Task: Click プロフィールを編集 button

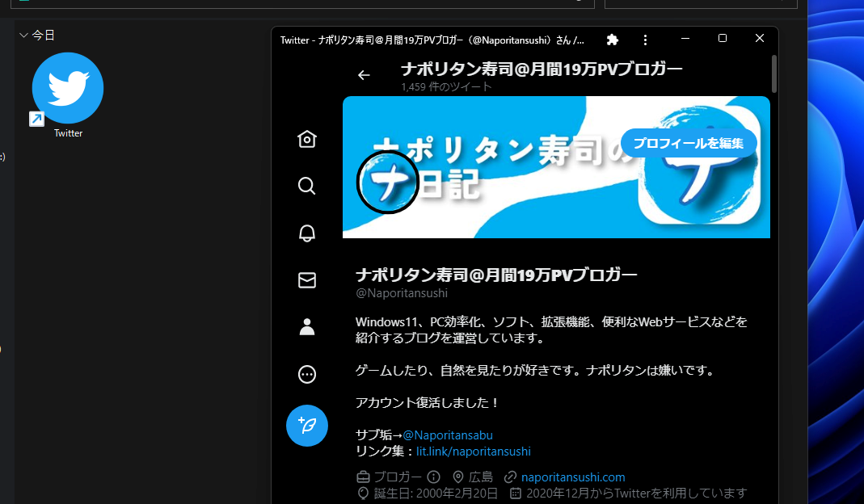Action: [689, 143]
